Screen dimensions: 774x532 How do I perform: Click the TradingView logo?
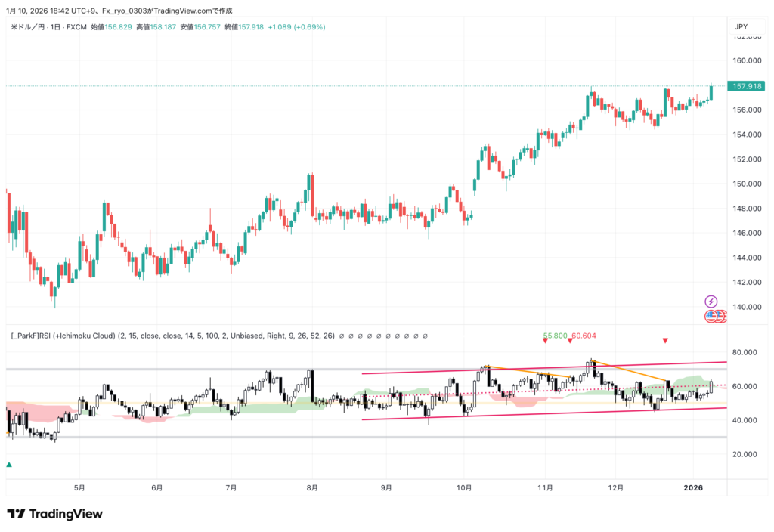tap(54, 514)
